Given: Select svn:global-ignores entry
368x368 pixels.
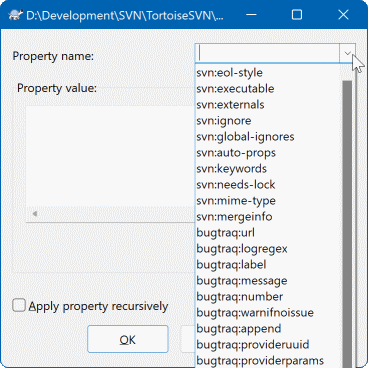Looking at the screenshot, I should click(x=269, y=137).
